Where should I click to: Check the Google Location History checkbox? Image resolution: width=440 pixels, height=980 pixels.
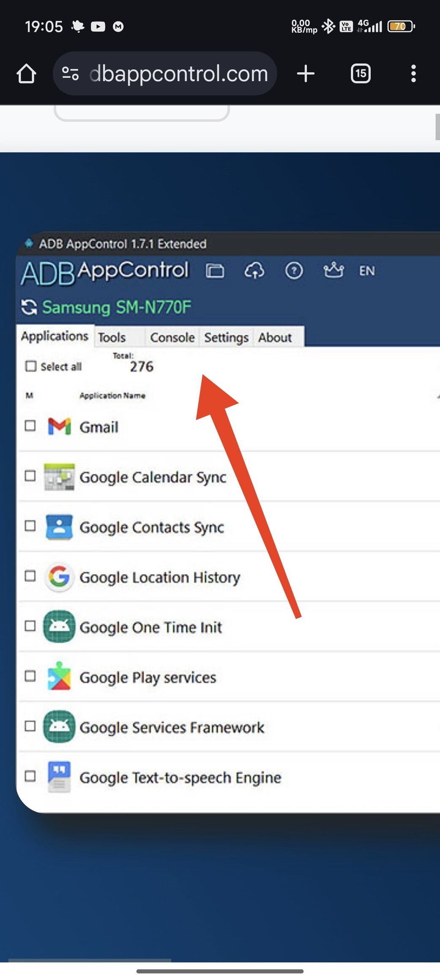click(30, 575)
